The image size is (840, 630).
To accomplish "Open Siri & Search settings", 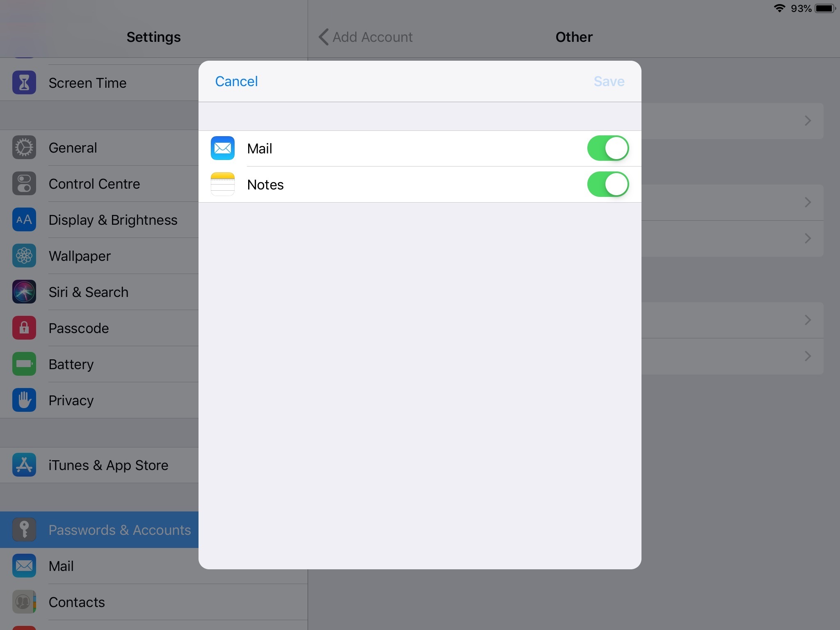I will click(99, 292).
